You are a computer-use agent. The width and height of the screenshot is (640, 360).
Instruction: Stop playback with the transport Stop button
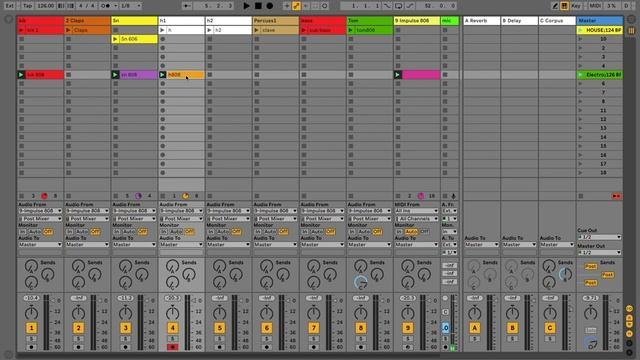pyautogui.click(x=258, y=6)
